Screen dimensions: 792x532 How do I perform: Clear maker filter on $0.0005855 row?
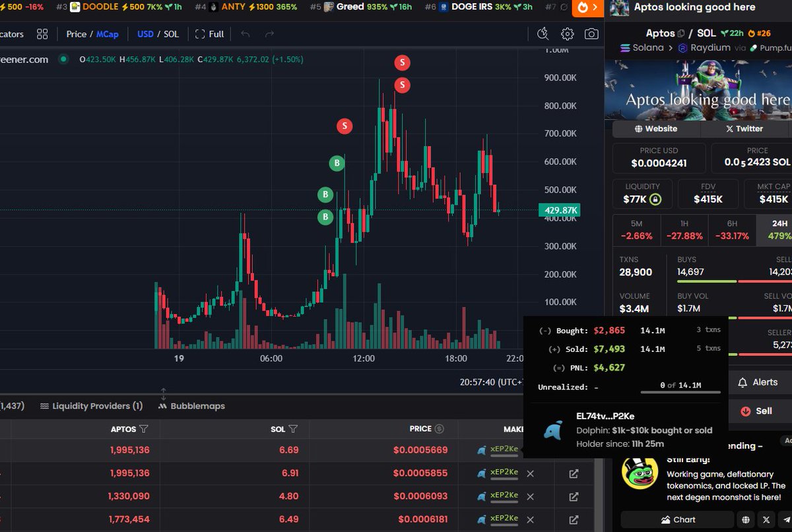tap(530, 473)
